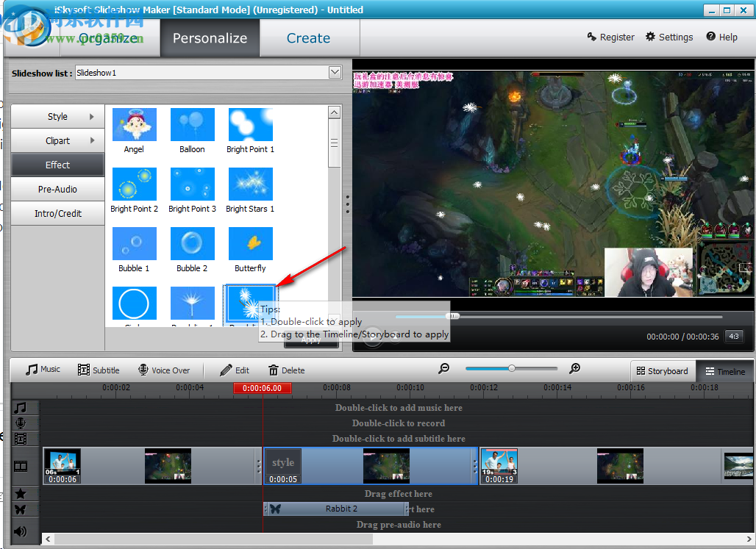This screenshot has height=549, width=756.
Task: Click the microphone icon for the voice-over track
Action: [24, 423]
